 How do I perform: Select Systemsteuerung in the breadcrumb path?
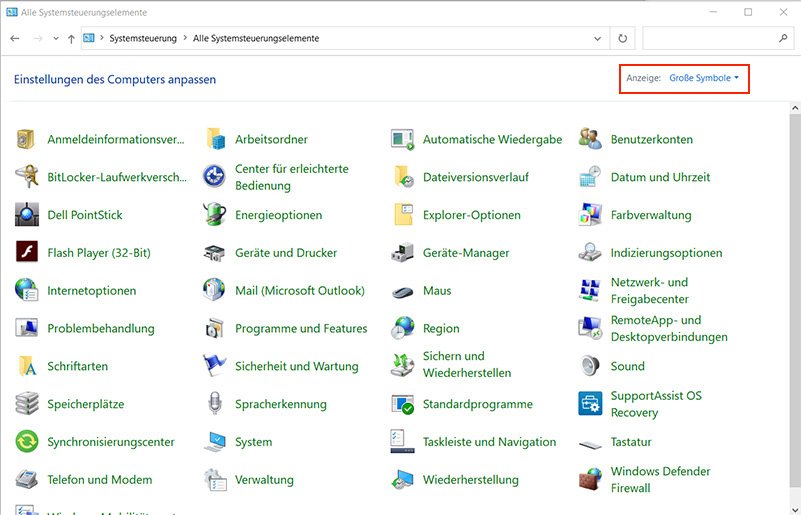142,38
